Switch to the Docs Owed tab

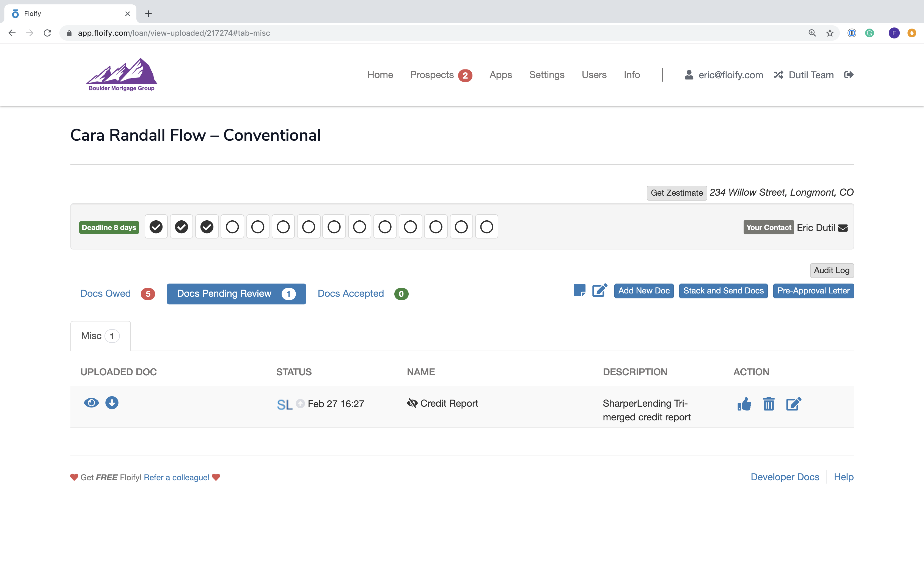tap(106, 293)
